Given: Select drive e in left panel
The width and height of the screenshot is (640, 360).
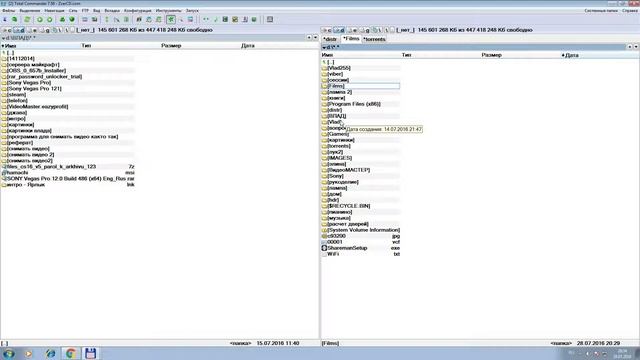Looking at the screenshot, I should (x=33, y=30).
